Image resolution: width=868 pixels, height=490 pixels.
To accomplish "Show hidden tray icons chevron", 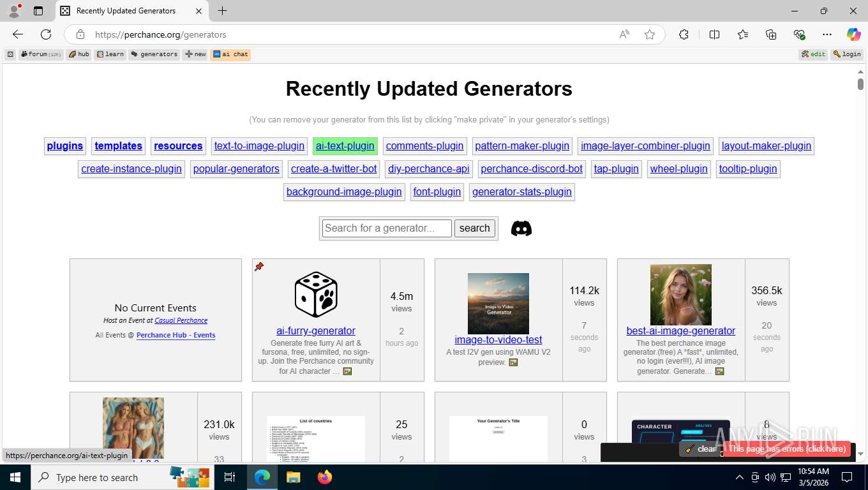I will pyautogui.click(x=740, y=477).
